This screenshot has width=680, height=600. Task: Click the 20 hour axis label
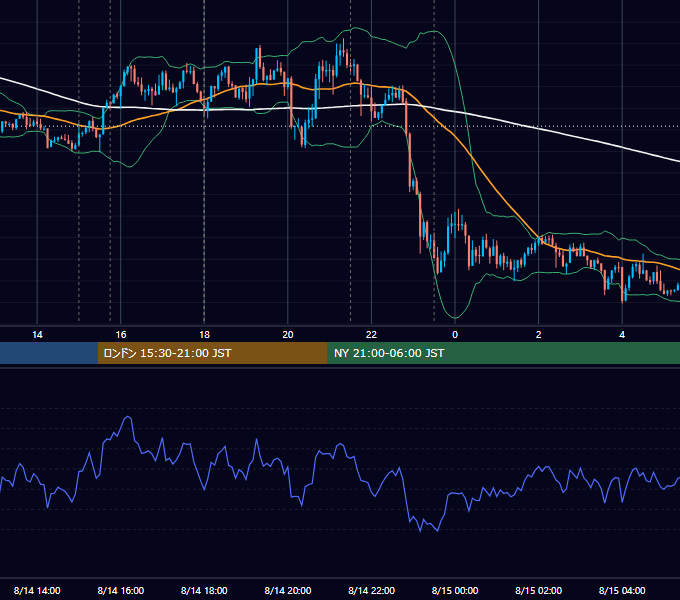coord(288,335)
